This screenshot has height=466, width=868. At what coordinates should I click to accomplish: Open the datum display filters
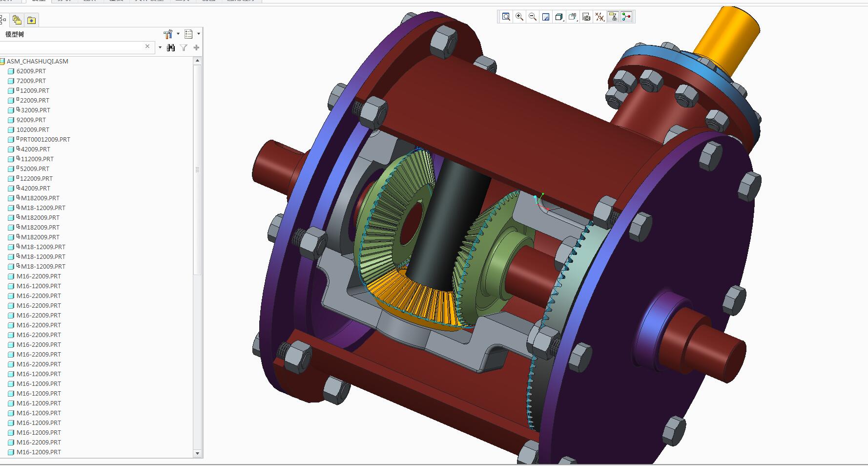599,17
